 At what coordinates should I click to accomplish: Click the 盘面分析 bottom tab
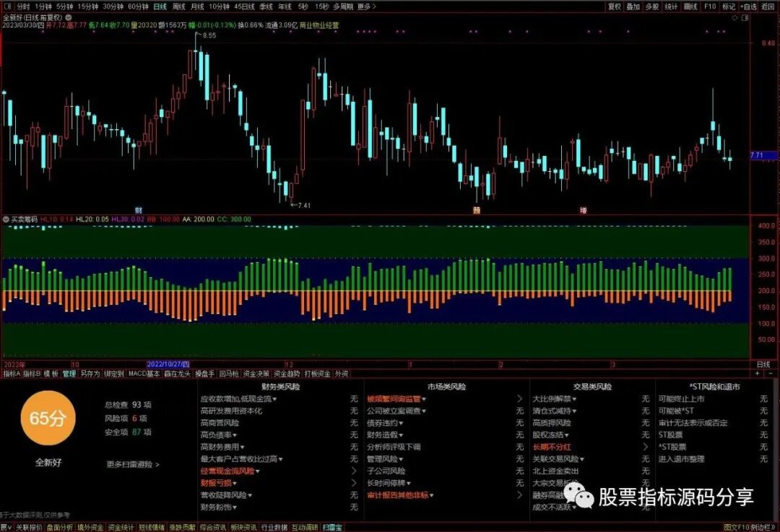[60, 528]
